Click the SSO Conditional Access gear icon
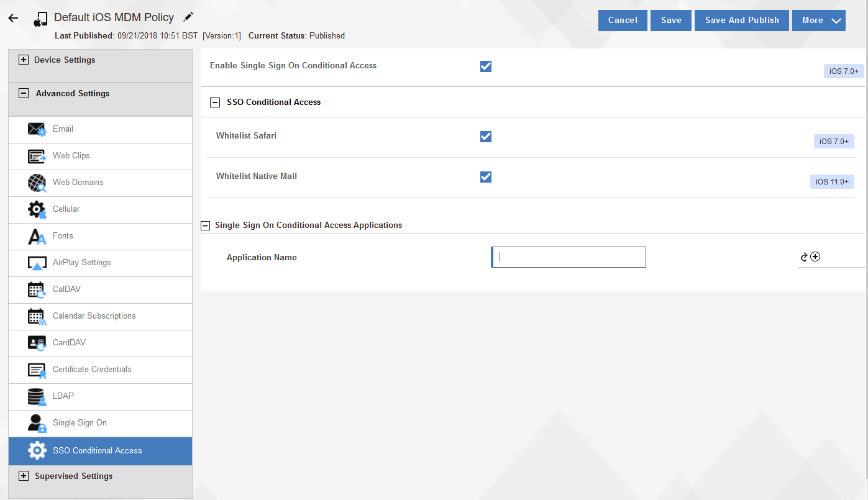 37,450
